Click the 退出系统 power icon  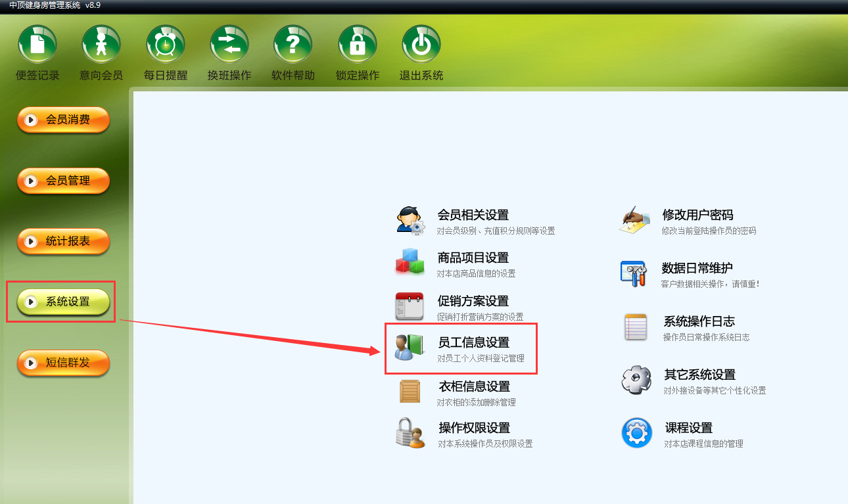pyautogui.click(x=421, y=44)
